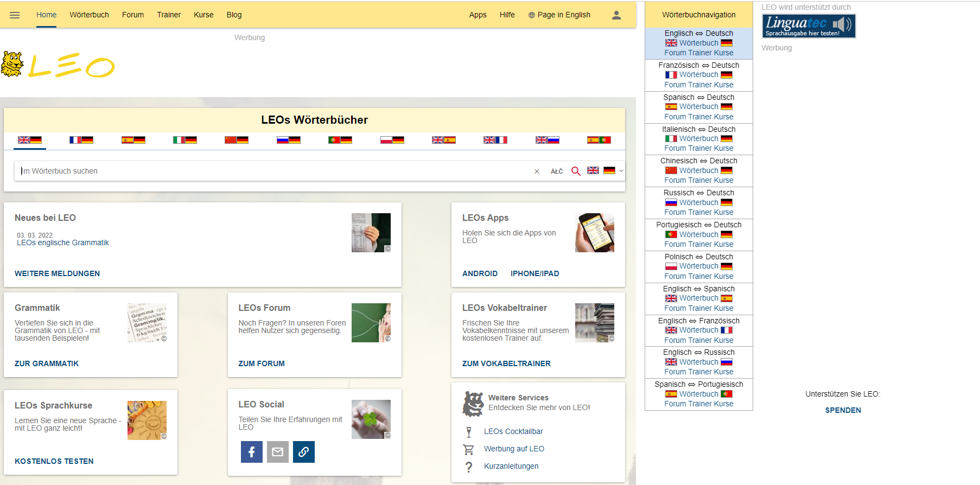Open the Kurzanleitungen link

coord(511,467)
